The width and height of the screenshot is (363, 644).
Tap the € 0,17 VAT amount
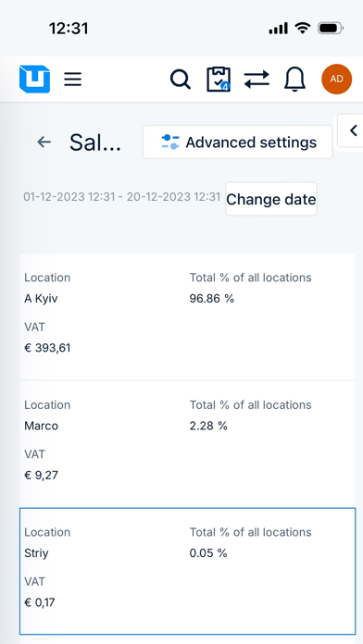click(x=40, y=602)
